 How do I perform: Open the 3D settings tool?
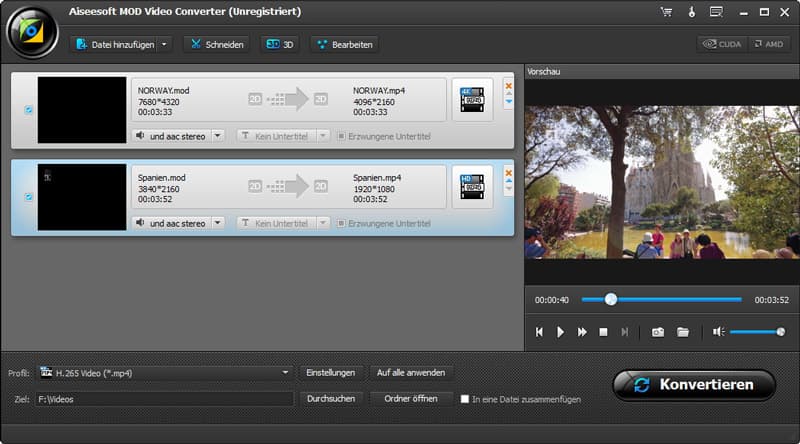click(280, 45)
